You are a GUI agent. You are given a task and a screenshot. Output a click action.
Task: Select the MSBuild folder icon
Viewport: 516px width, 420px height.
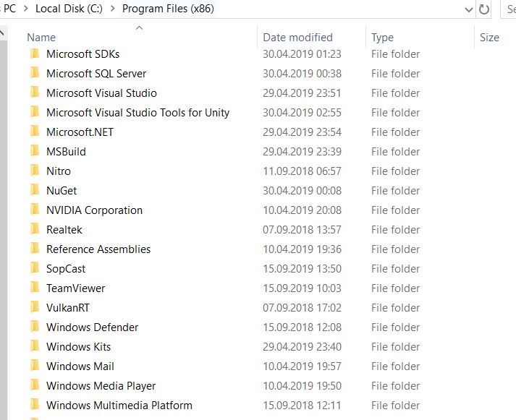pos(35,151)
